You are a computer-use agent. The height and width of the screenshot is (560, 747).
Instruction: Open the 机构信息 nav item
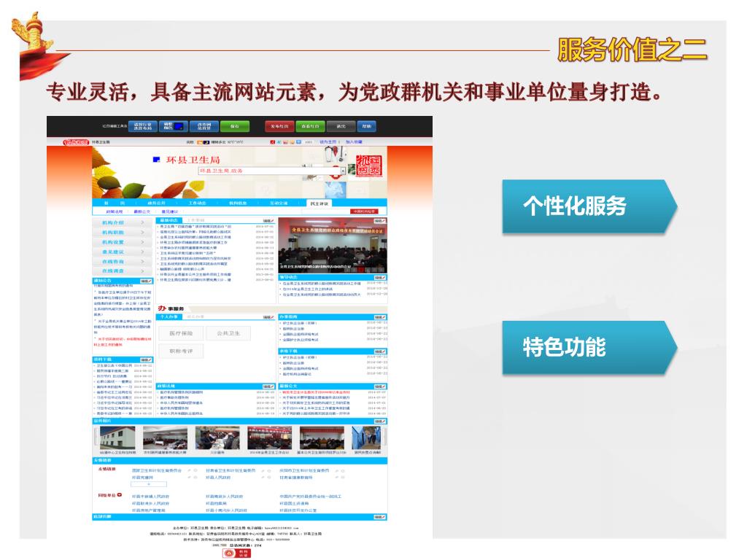pos(239,203)
